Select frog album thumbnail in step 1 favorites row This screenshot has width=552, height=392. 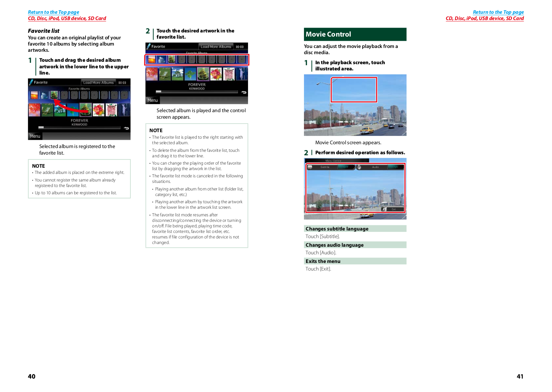tap(54, 95)
